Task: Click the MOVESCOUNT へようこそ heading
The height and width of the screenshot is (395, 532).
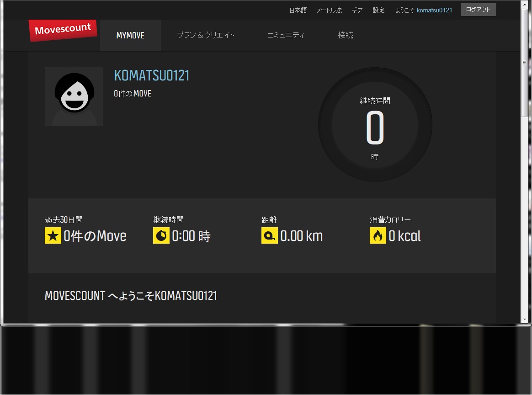Action: coord(131,296)
